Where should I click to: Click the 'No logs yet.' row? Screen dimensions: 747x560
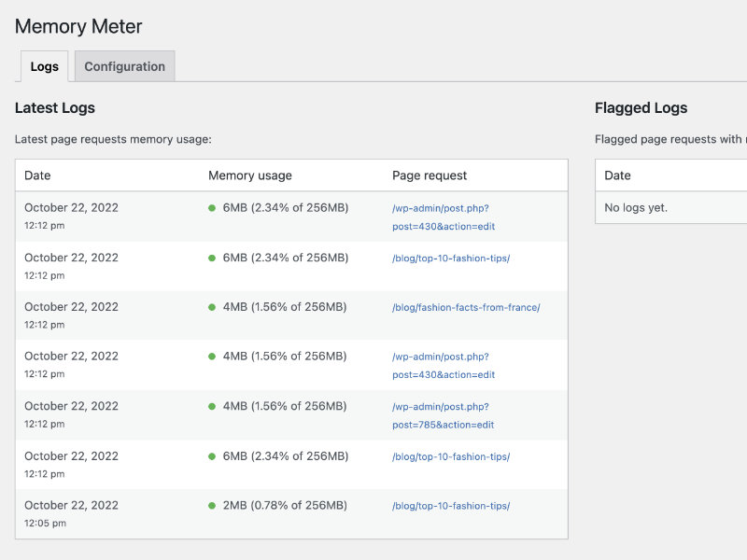671,207
